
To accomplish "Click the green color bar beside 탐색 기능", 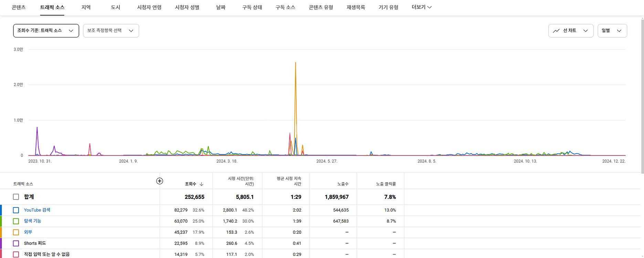I will pos(1,221).
